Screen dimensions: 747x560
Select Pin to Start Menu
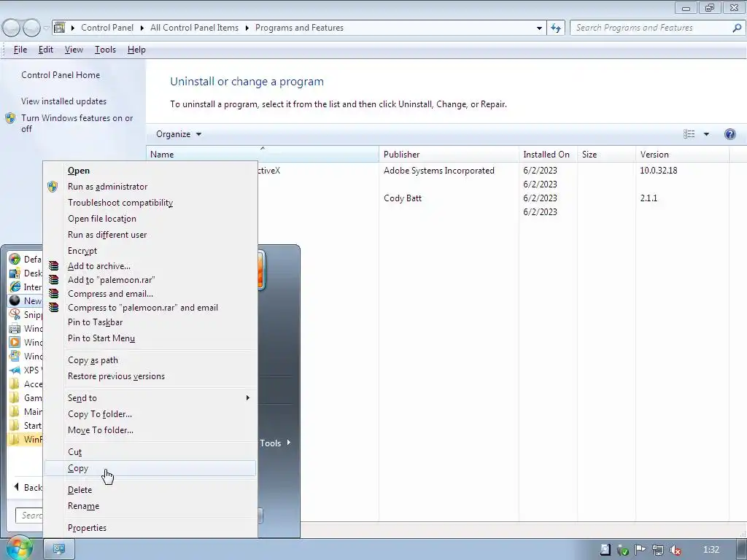[150, 338]
